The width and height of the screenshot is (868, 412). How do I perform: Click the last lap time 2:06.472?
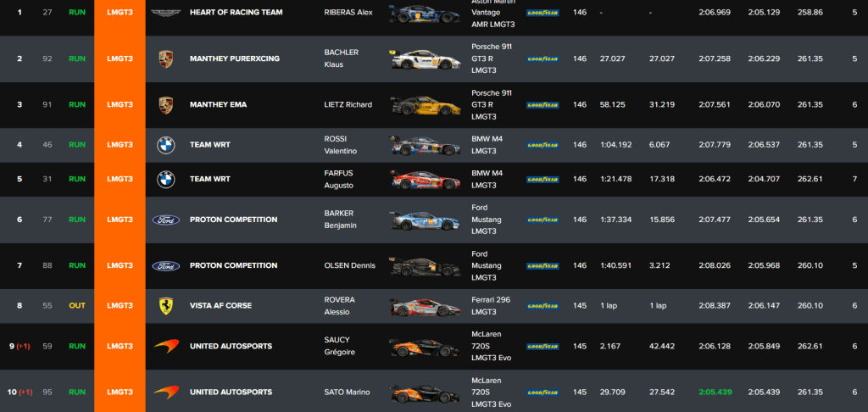tap(715, 179)
